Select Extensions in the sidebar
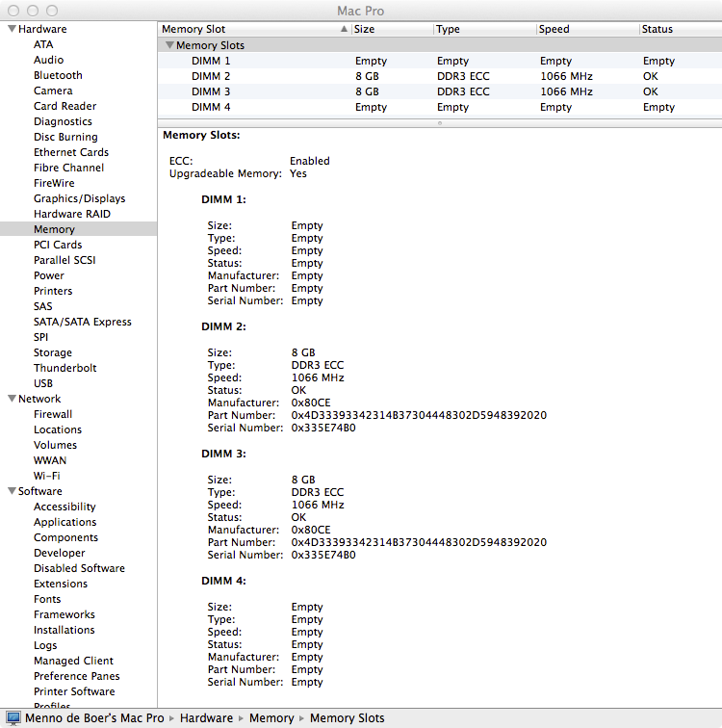This screenshot has width=722, height=728. click(x=61, y=584)
